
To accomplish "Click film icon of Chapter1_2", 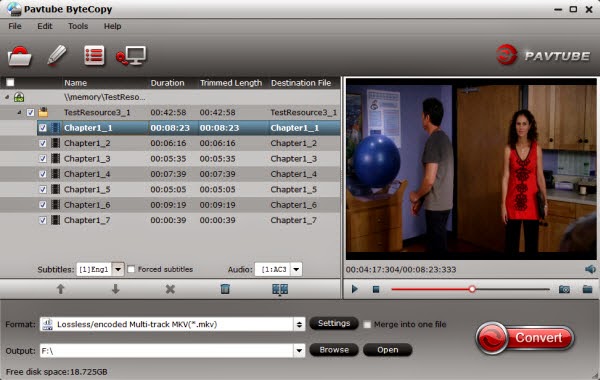I will (x=55, y=143).
